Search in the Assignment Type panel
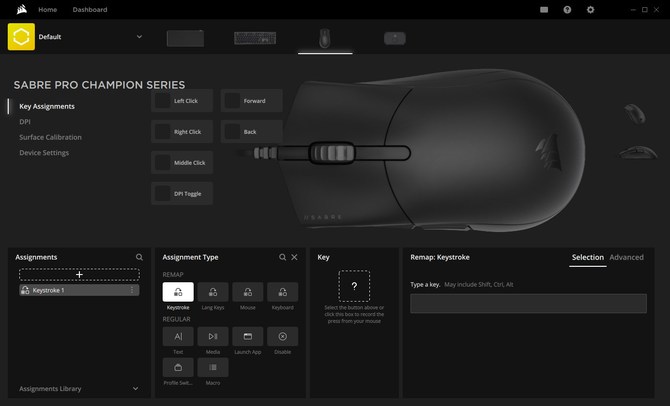 (282, 257)
